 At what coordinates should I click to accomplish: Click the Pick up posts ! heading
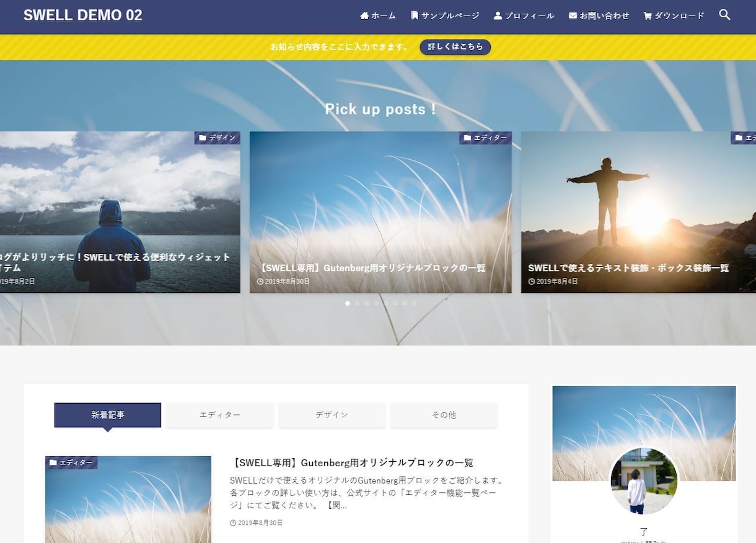(x=380, y=109)
